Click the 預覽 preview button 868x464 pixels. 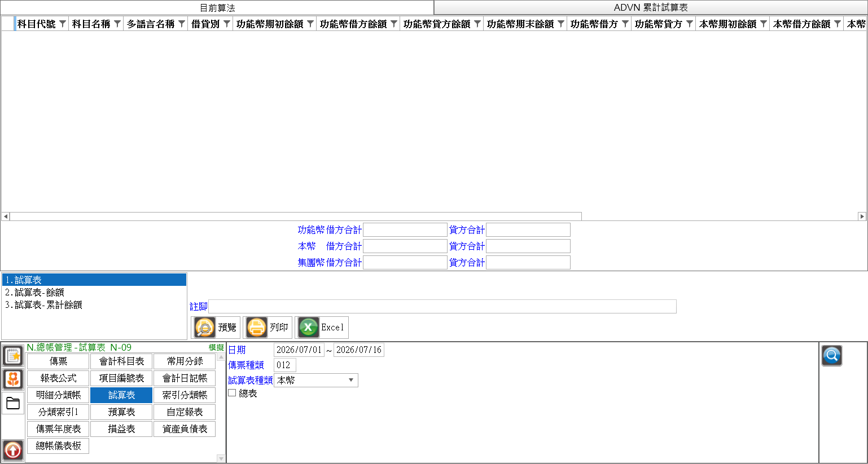216,328
